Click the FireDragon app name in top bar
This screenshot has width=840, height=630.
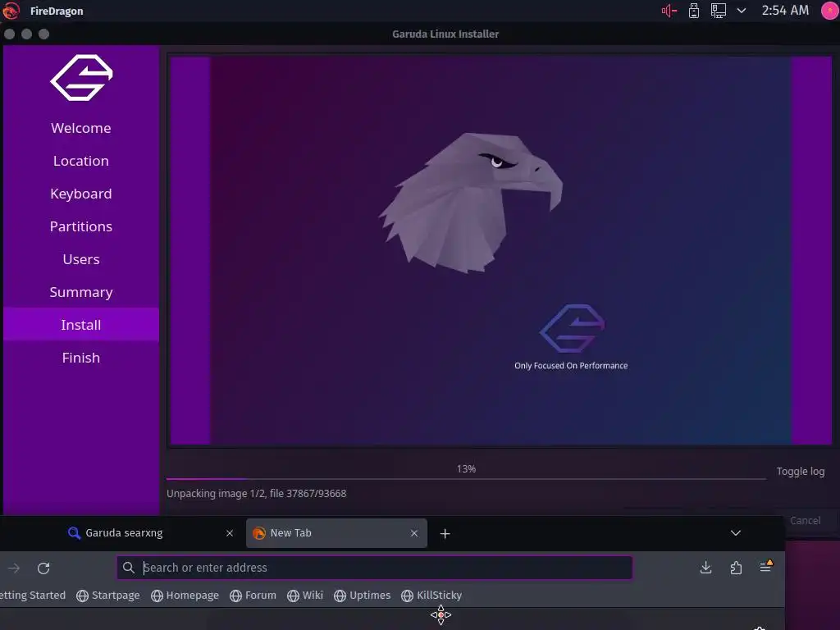57,11
